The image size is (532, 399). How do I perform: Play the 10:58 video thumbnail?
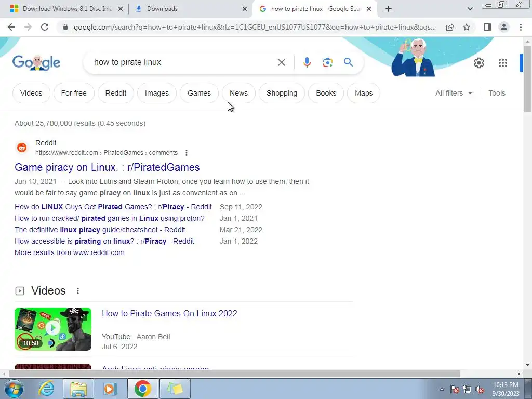tap(53, 329)
